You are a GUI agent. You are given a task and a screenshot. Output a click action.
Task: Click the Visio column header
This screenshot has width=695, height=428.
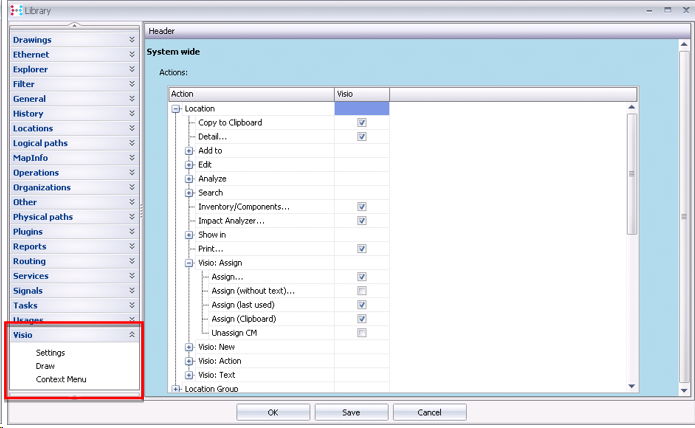coord(362,94)
